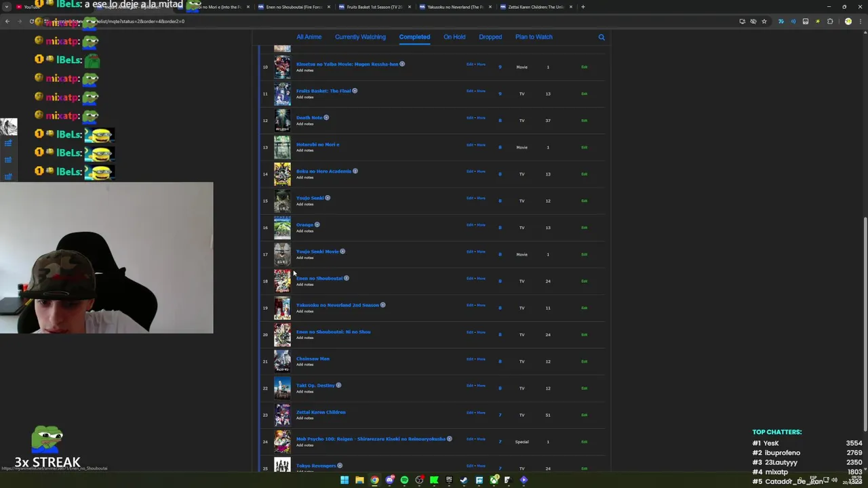Click info icon next to Death Note
This screenshot has height=488, width=868.
(x=326, y=117)
